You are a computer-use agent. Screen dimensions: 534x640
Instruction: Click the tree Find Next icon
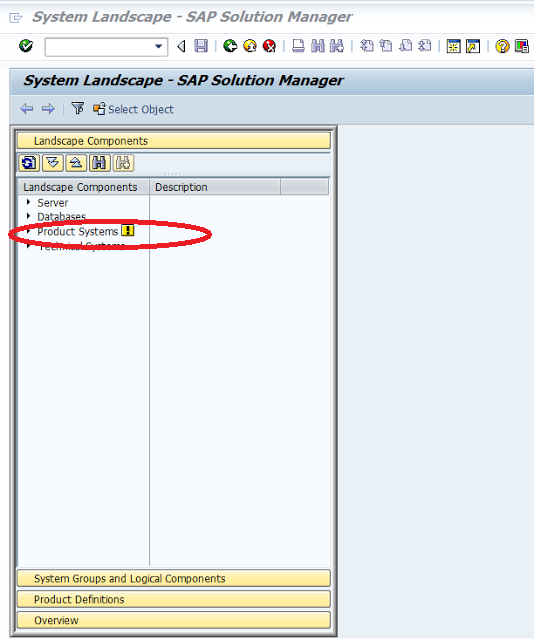tap(123, 163)
